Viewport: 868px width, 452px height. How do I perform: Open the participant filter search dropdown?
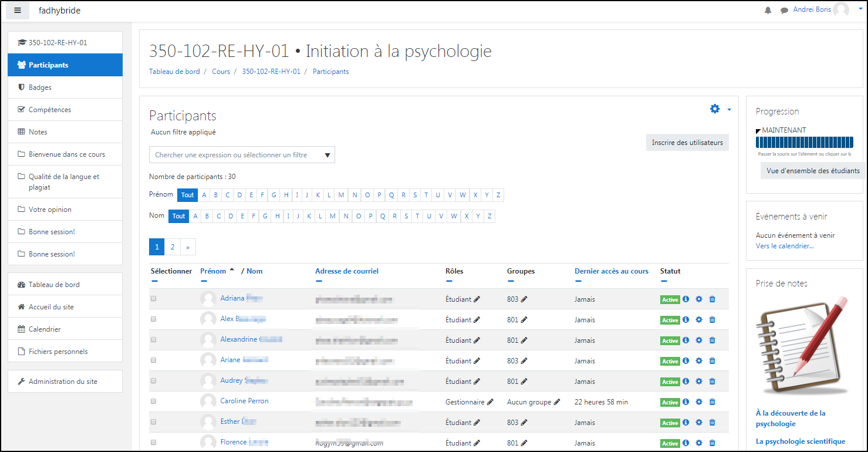242,155
